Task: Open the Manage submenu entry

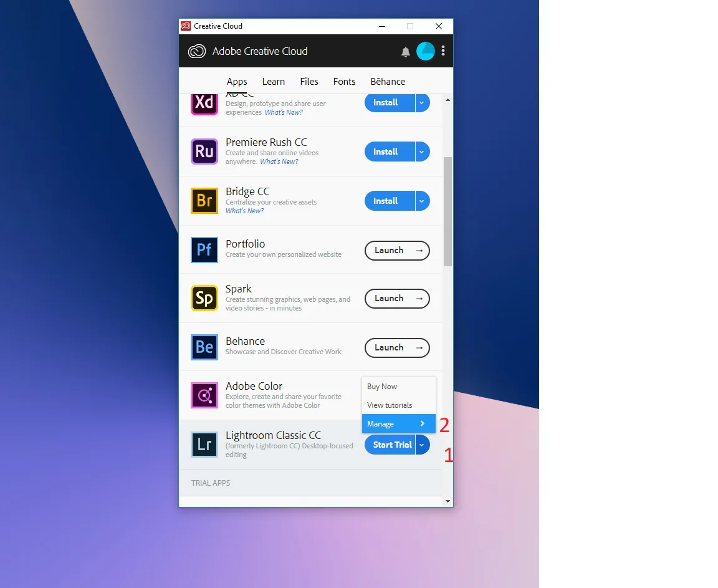Action: [398, 424]
